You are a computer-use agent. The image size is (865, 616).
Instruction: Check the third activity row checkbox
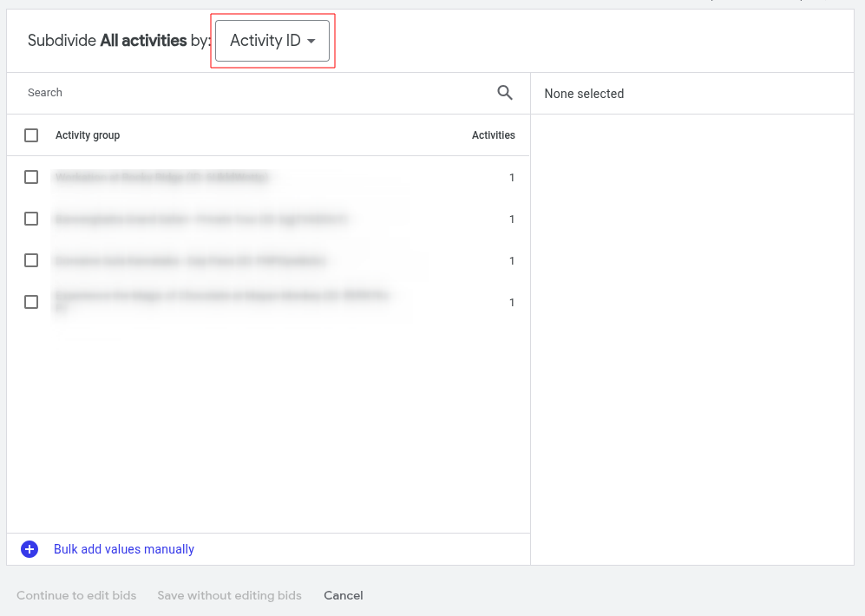click(x=31, y=260)
